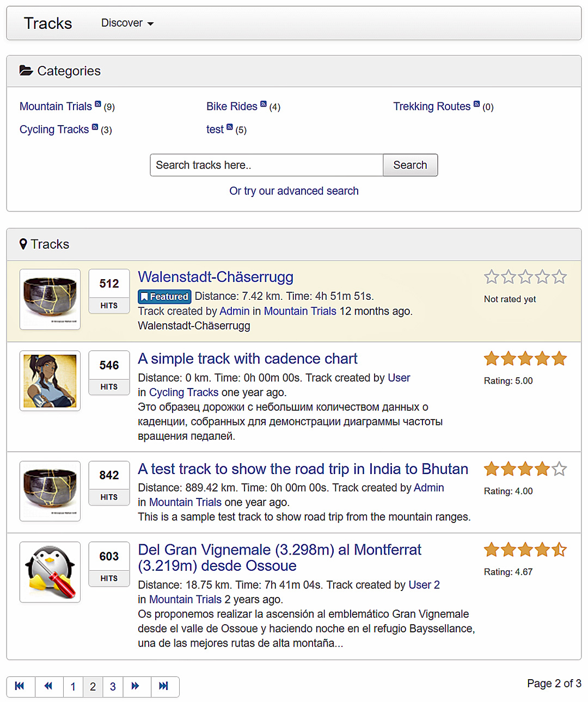Click the Categories folder icon

coord(26,70)
